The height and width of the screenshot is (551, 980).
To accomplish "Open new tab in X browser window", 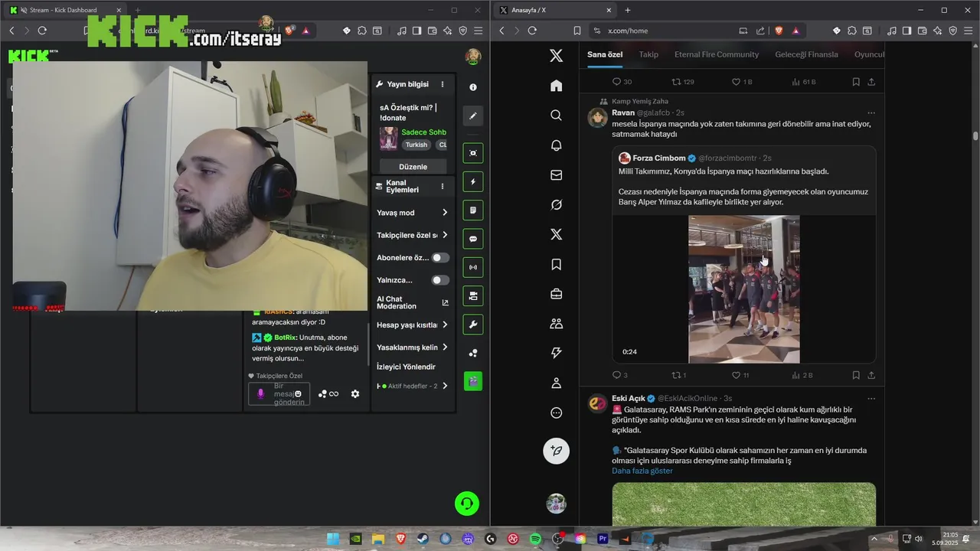I will coord(628,10).
